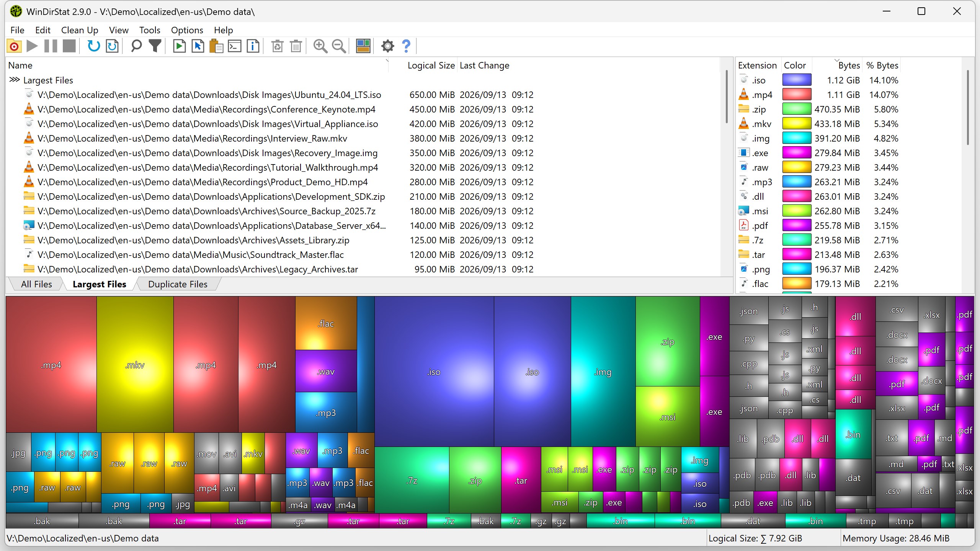Click the Resume scan play icon
Viewport: 980px width, 551px height.
click(x=33, y=46)
